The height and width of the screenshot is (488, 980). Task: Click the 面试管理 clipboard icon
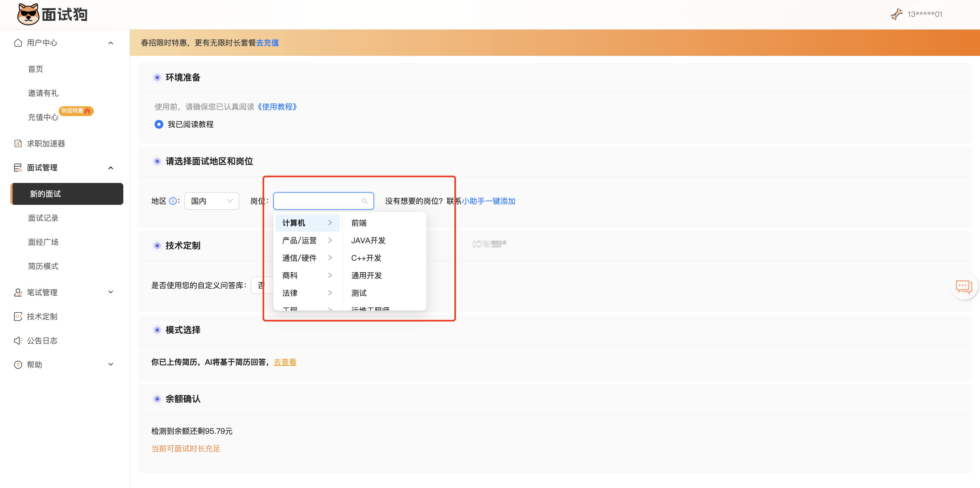pyautogui.click(x=18, y=168)
